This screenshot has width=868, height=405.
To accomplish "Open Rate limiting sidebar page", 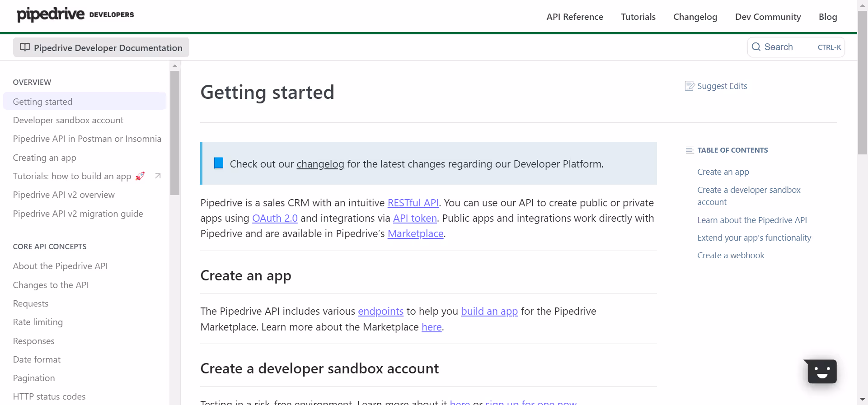I will pos(38,322).
